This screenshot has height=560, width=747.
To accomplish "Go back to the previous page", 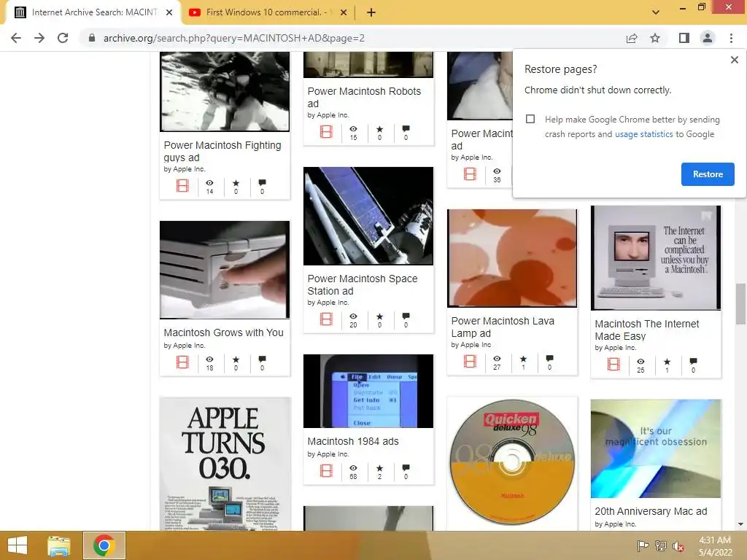I will pos(16,38).
